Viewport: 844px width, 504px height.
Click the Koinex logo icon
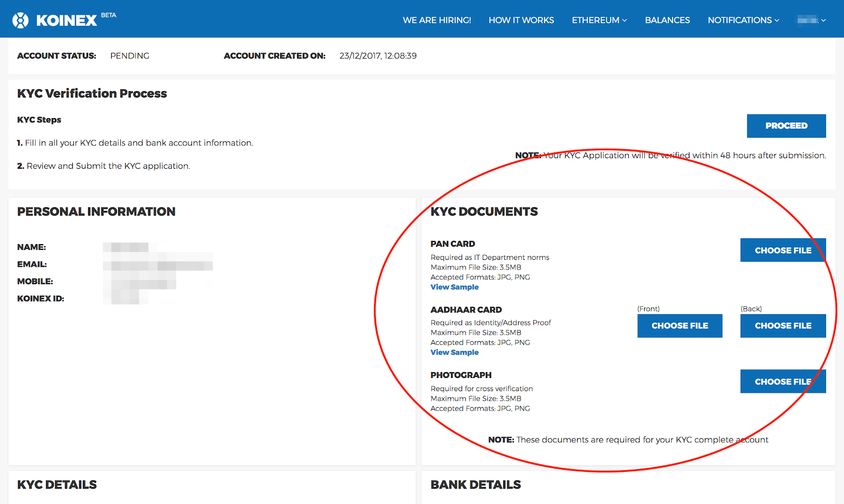click(x=21, y=20)
